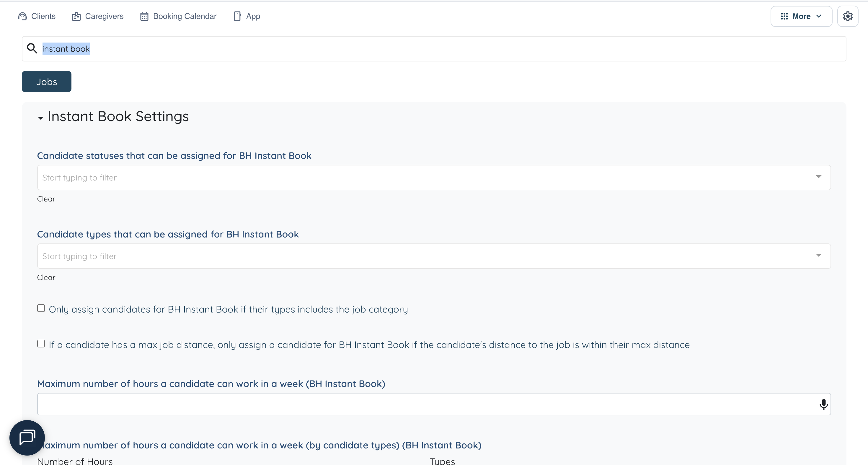Click the Booking Calendar icon

tap(144, 16)
